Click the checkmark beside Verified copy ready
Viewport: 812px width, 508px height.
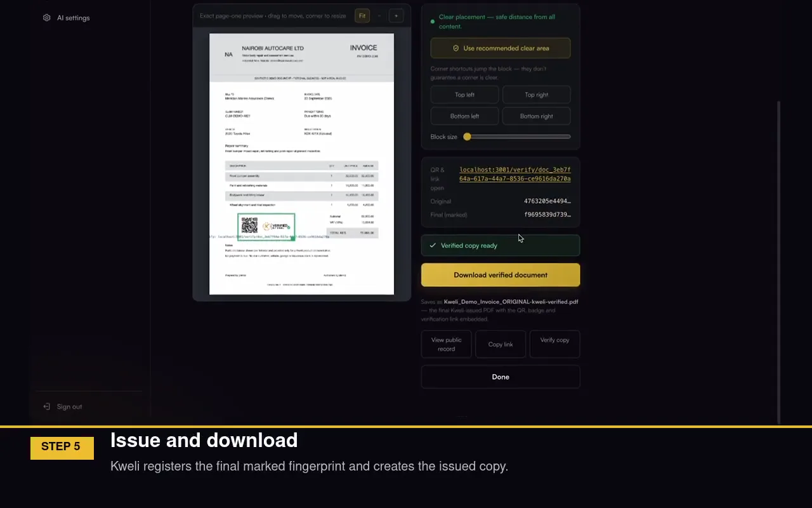(x=433, y=246)
